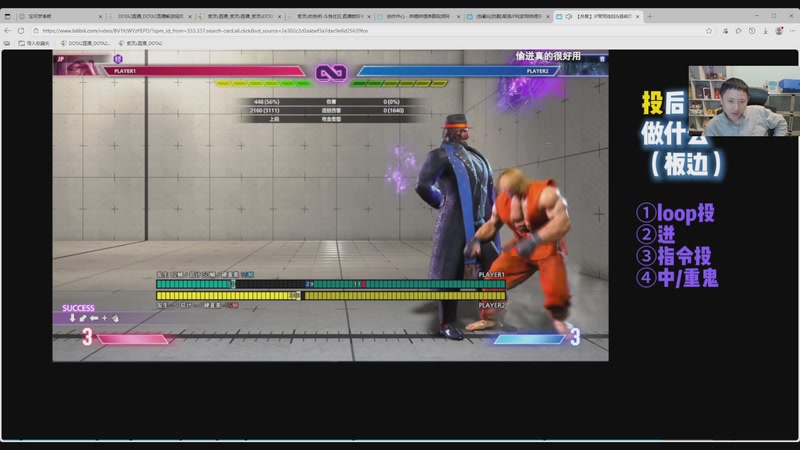Click the ④中/重鬼 caption text
800x450 pixels.
pyautogui.click(x=677, y=278)
